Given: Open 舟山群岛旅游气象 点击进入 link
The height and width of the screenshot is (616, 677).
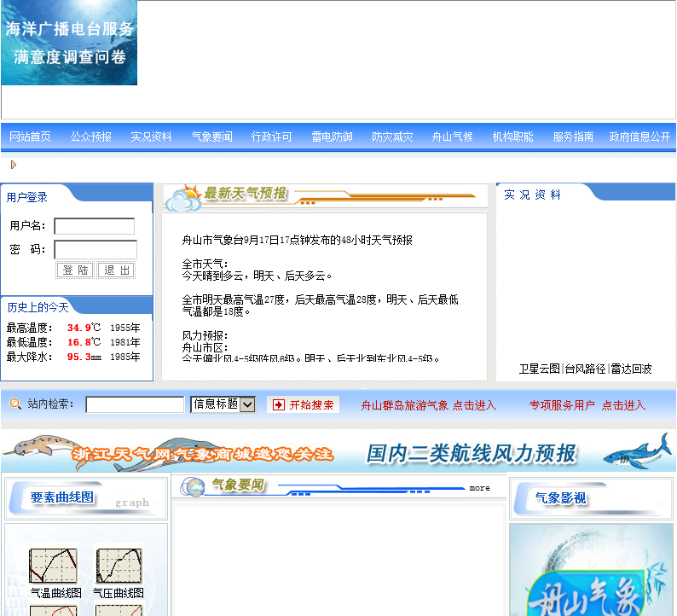Looking at the screenshot, I should pyautogui.click(x=428, y=405).
